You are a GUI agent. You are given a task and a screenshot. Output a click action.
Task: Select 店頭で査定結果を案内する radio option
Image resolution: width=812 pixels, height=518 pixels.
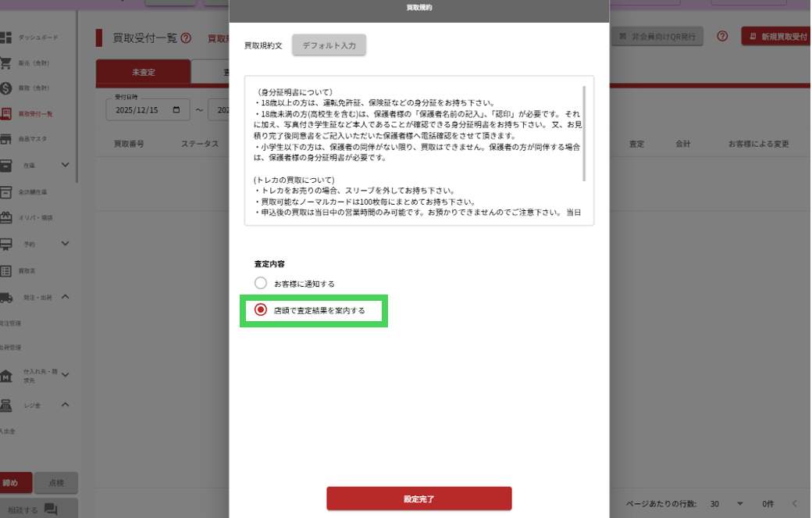pos(261,310)
